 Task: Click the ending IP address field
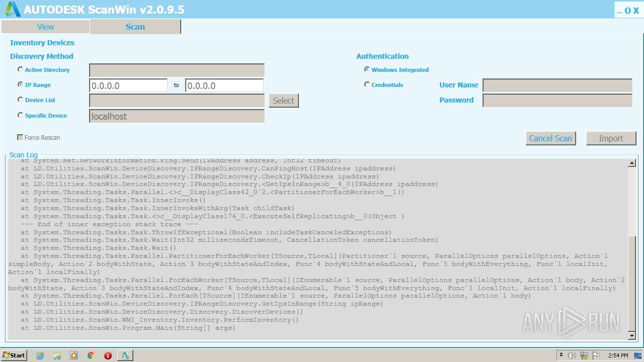224,85
